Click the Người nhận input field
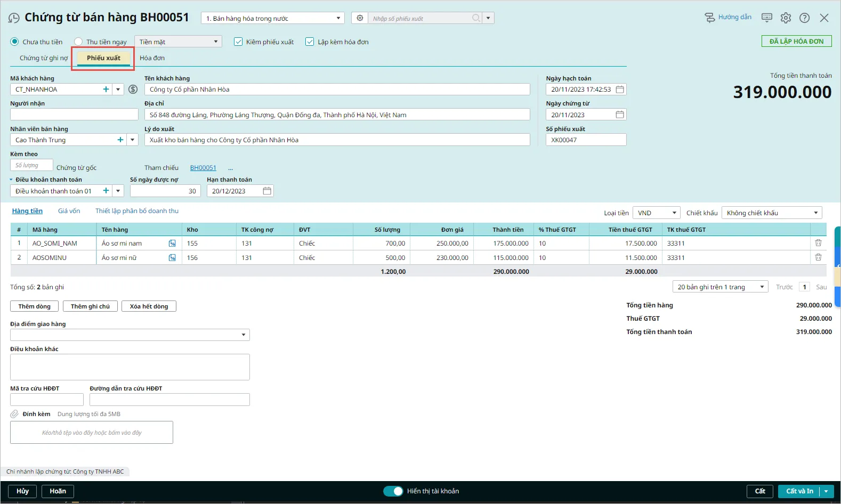Viewport: 841px width, 504px height. tap(74, 115)
